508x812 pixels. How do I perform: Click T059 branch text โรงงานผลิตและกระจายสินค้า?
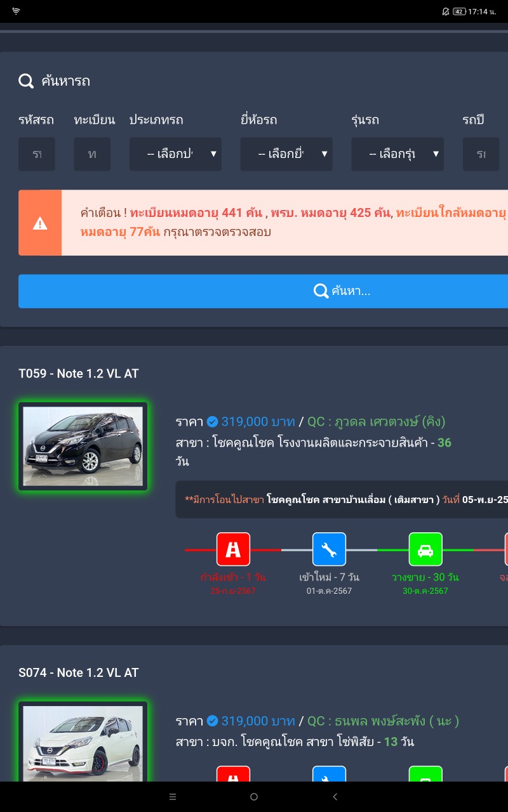(x=352, y=443)
